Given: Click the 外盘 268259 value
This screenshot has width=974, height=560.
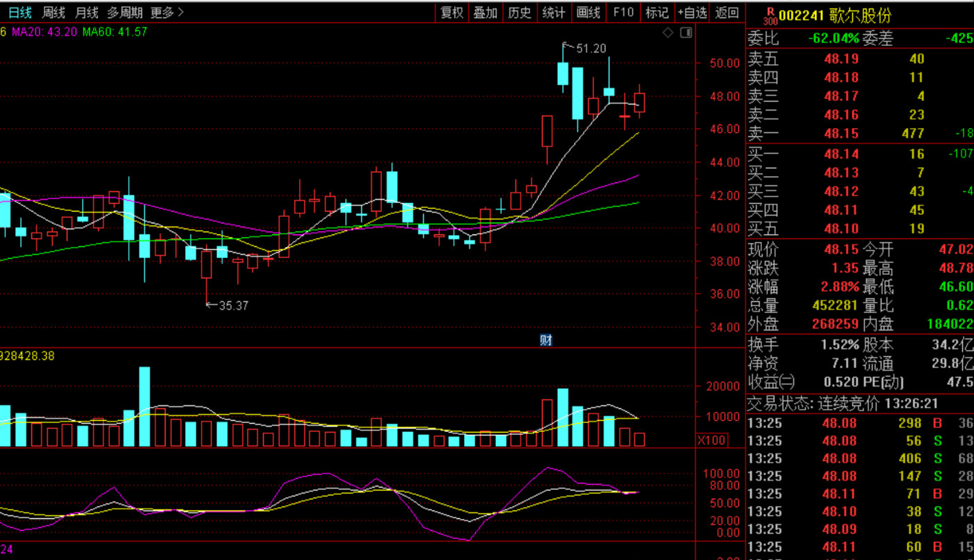Looking at the screenshot, I should coord(836,324).
